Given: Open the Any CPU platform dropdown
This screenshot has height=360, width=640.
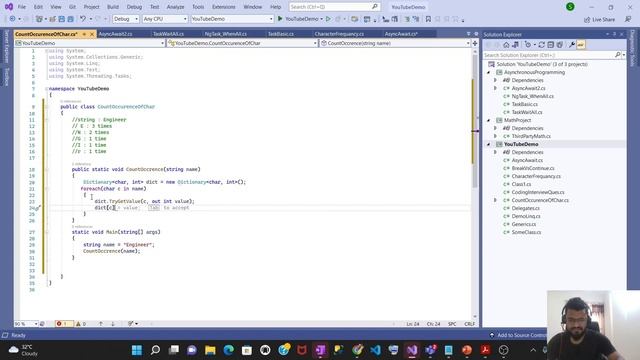Looking at the screenshot, I should click(x=165, y=19).
